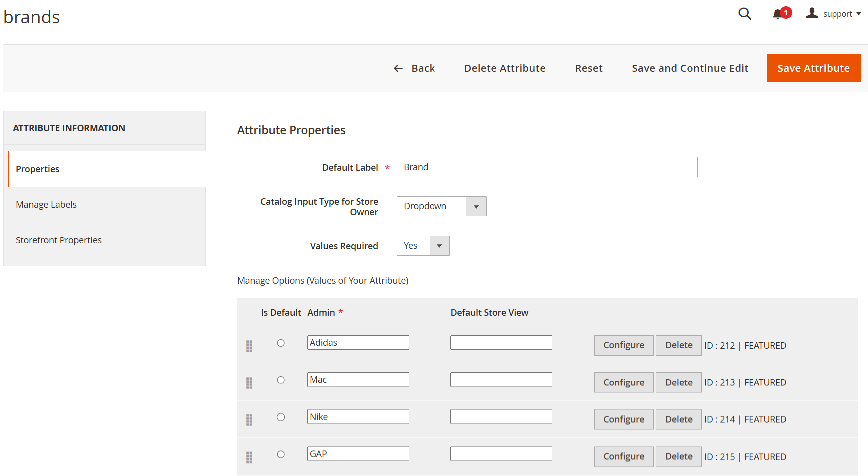Click the 'Default Store View' column header
Image resolution: width=868 pixels, height=476 pixels.
pyautogui.click(x=489, y=313)
